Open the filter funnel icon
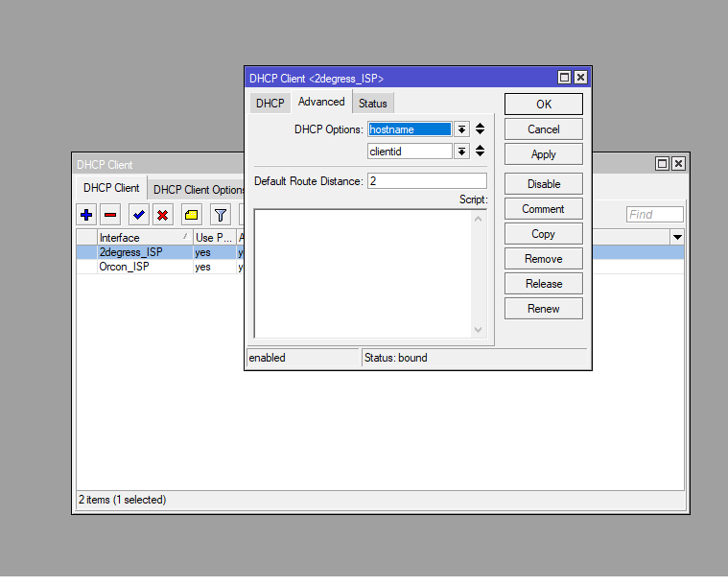This screenshot has height=586, width=728. [220, 215]
